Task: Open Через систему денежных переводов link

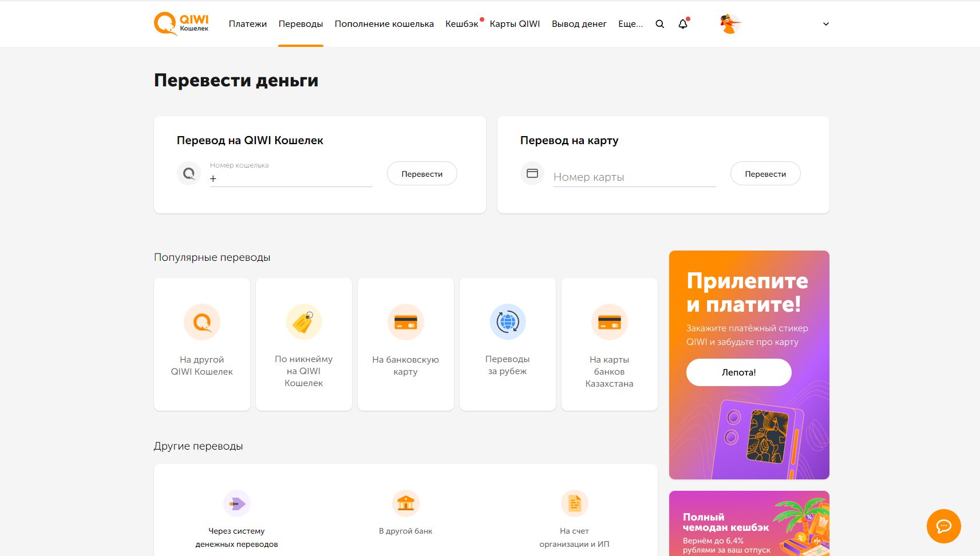Action: tap(237, 538)
